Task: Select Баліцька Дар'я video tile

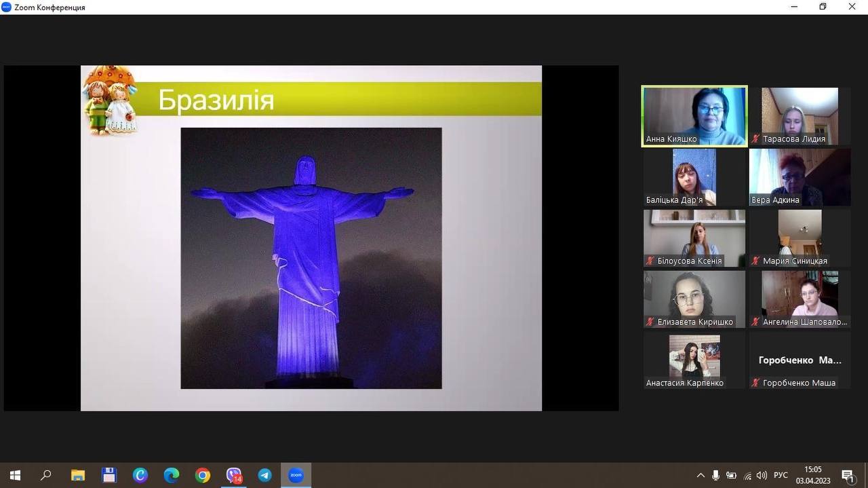Action: point(694,176)
